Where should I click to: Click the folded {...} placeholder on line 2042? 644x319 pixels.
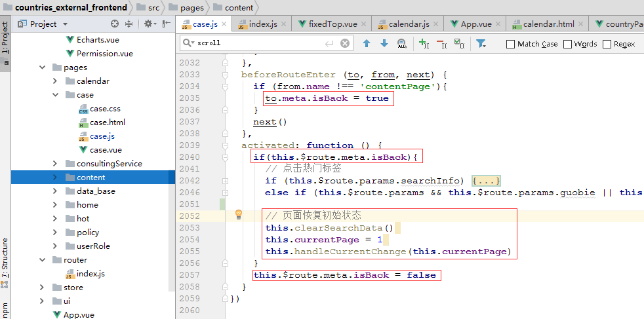coord(487,180)
